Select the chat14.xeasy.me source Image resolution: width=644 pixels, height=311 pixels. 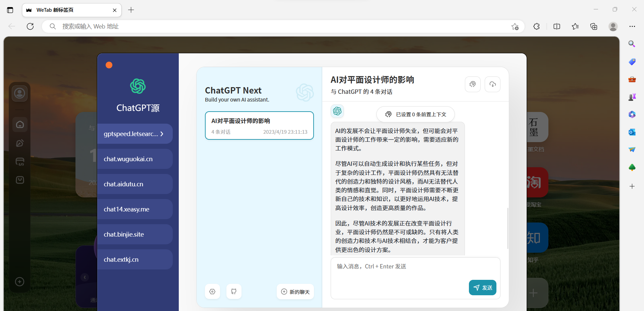coord(135,209)
